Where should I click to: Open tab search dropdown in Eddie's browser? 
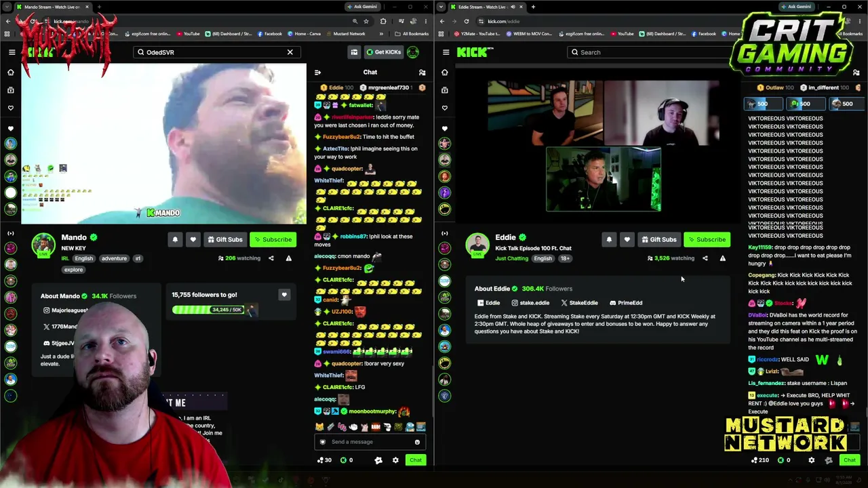(x=442, y=7)
